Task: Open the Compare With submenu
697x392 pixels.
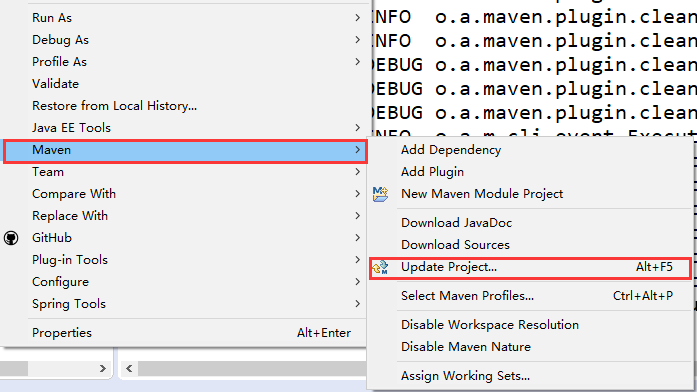Action: coord(184,194)
